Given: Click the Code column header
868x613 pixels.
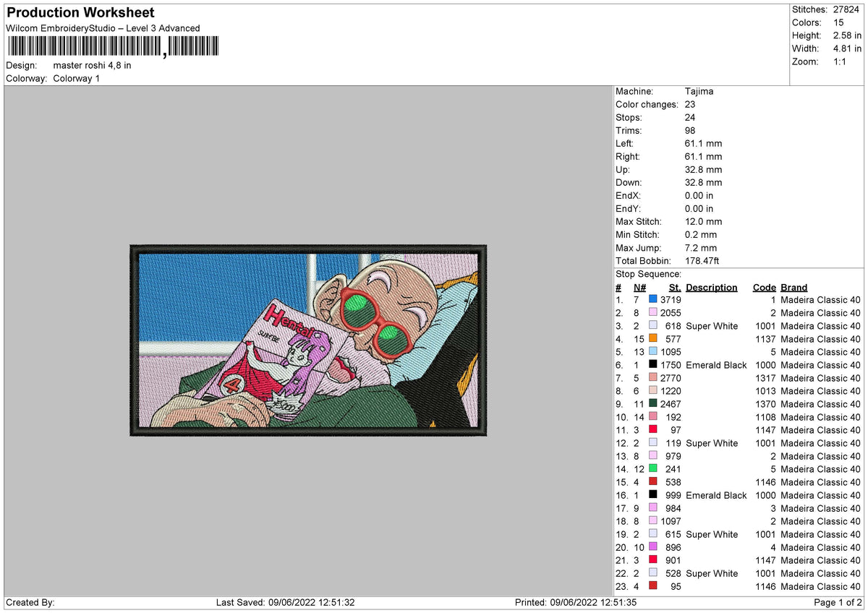Looking at the screenshot, I should tap(764, 287).
